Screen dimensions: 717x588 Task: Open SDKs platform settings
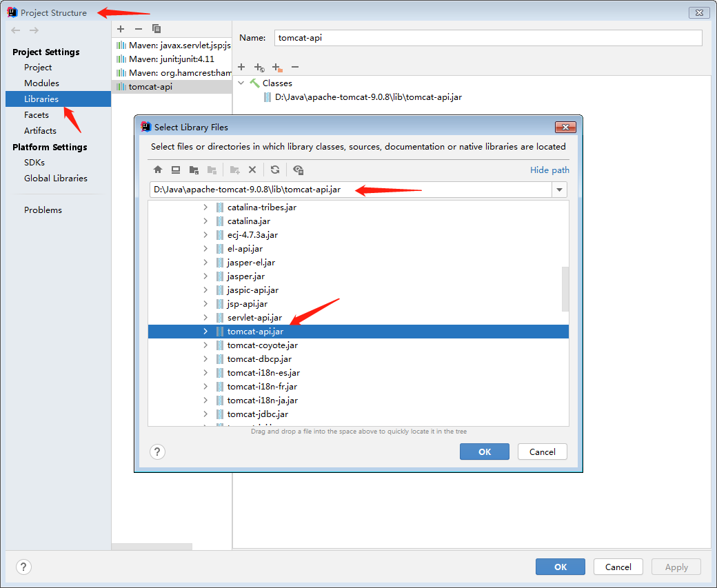[34, 162]
